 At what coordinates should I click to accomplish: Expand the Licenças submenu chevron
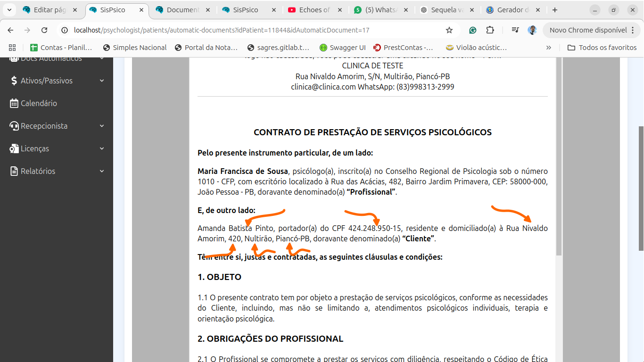102,148
